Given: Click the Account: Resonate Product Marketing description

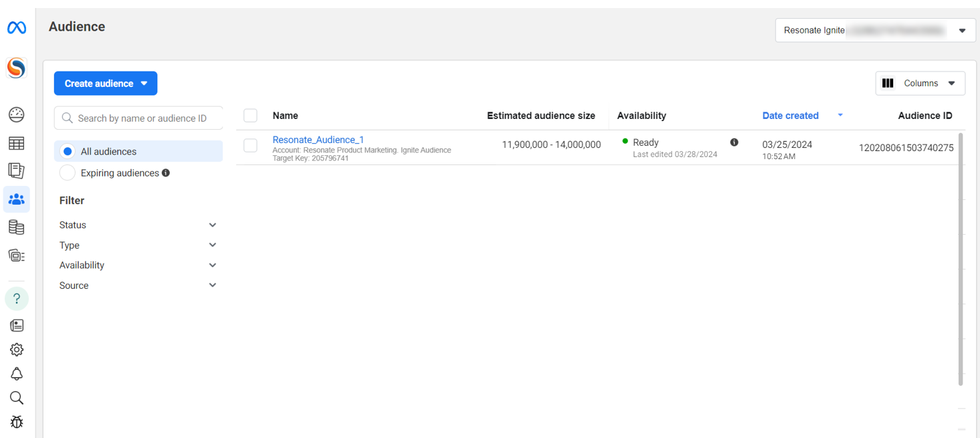Looking at the screenshot, I should (362, 150).
